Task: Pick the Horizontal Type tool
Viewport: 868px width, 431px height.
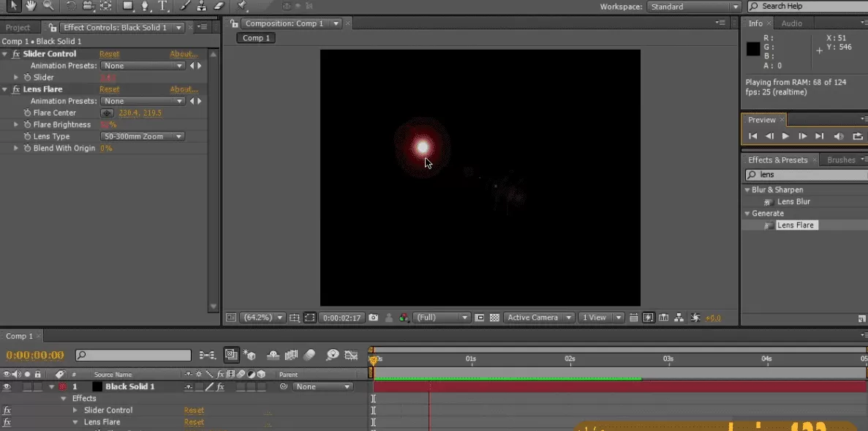Action: coord(162,6)
